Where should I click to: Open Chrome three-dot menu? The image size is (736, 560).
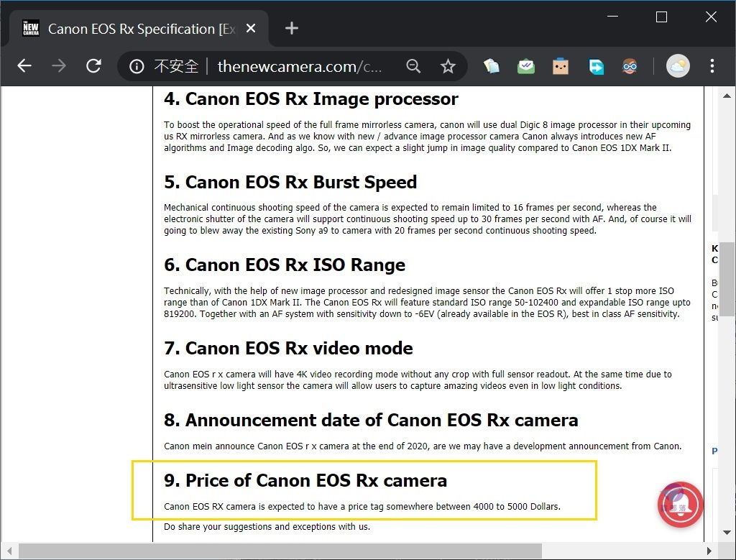tap(712, 65)
